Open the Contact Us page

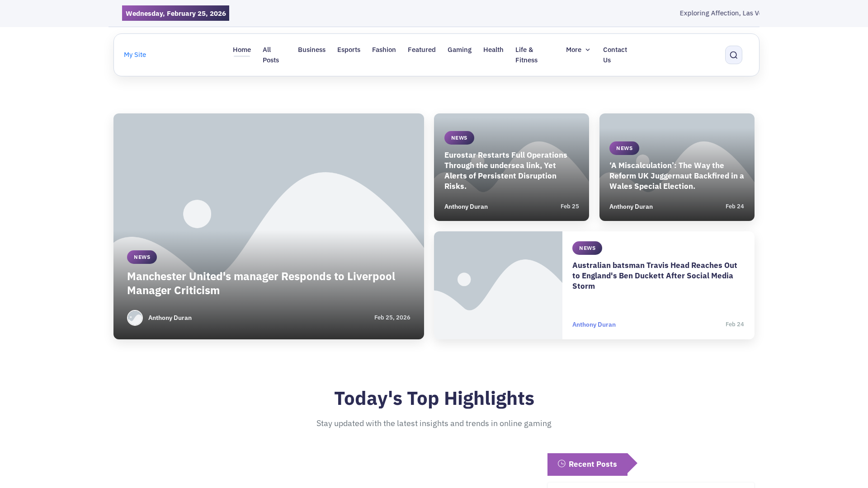pyautogui.click(x=615, y=55)
